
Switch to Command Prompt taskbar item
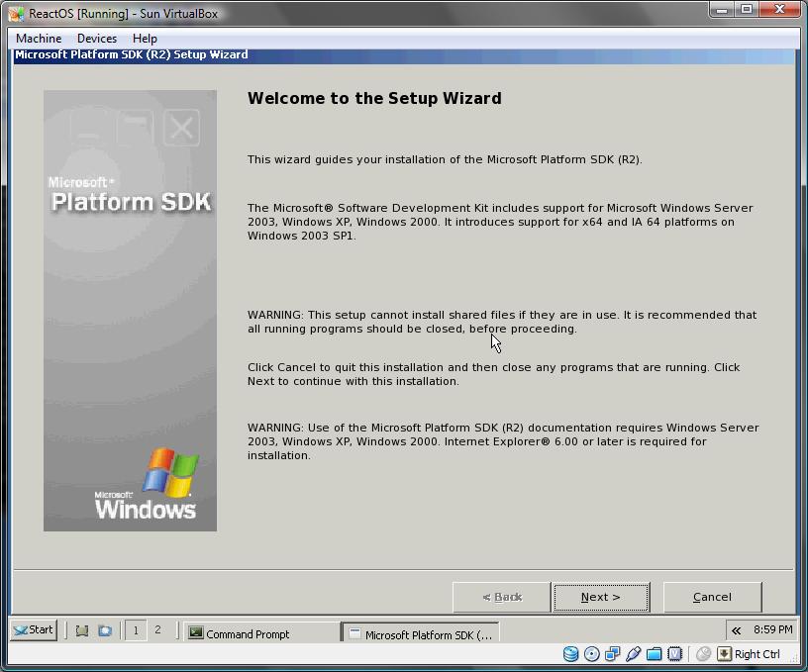(x=261, y=634)
